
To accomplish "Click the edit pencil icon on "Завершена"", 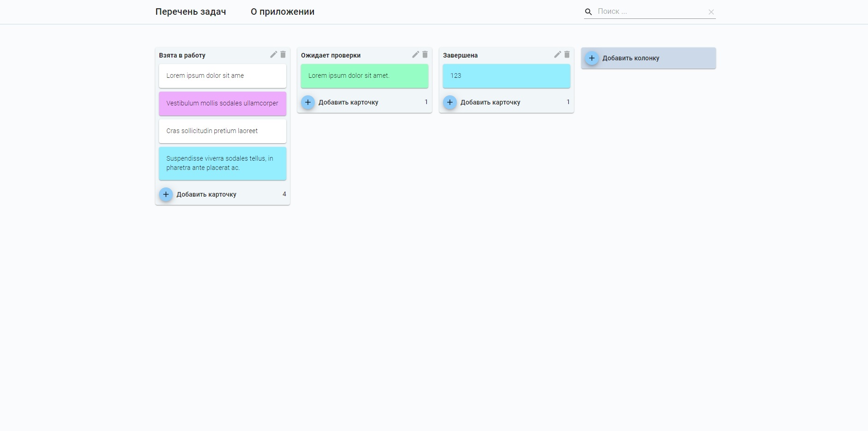I will 557,54.
